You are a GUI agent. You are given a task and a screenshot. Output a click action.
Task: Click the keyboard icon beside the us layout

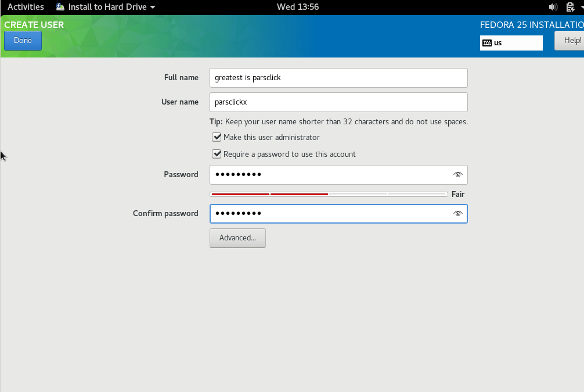[x=486, y=43]
